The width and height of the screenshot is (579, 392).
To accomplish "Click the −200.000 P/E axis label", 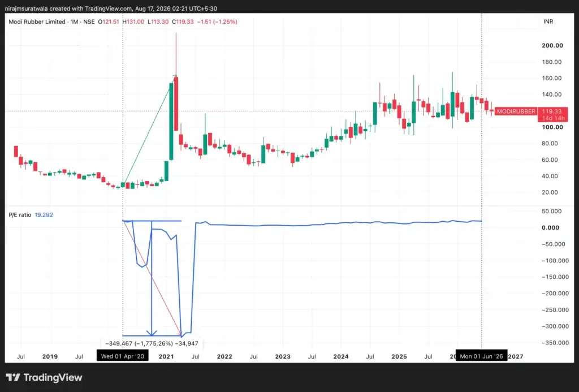I will tap(555, 294).
